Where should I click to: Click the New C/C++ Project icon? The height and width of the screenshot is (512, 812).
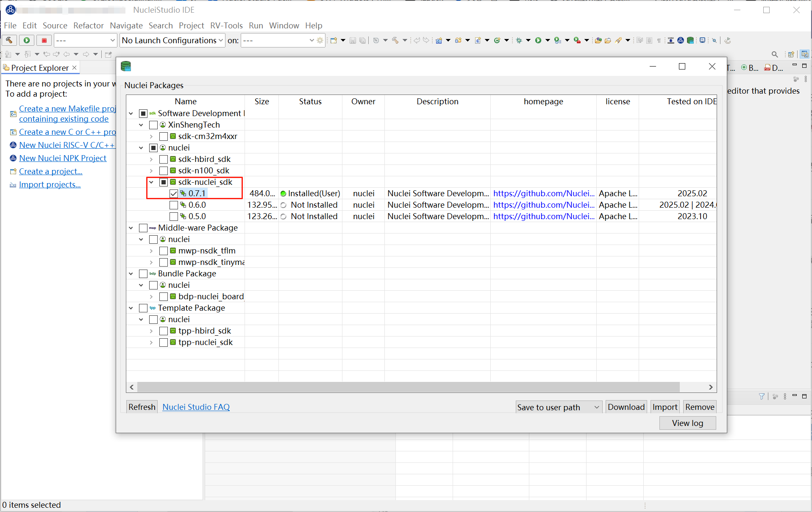(x=439, y=40)
